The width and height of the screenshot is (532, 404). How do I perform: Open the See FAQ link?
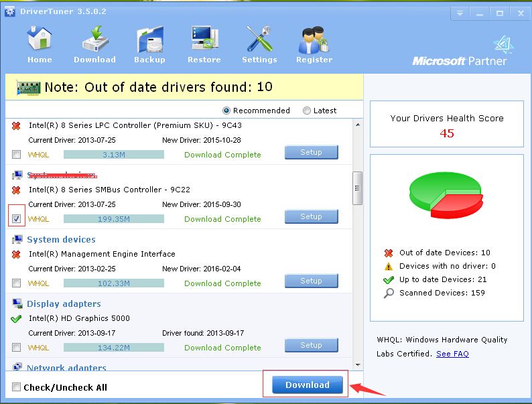click(x=452, y=354)
